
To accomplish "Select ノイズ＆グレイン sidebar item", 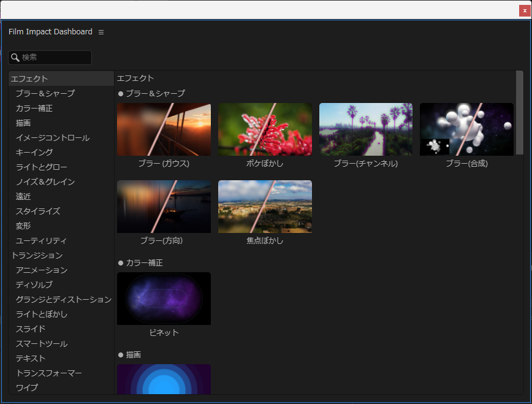I will [45, 182].
